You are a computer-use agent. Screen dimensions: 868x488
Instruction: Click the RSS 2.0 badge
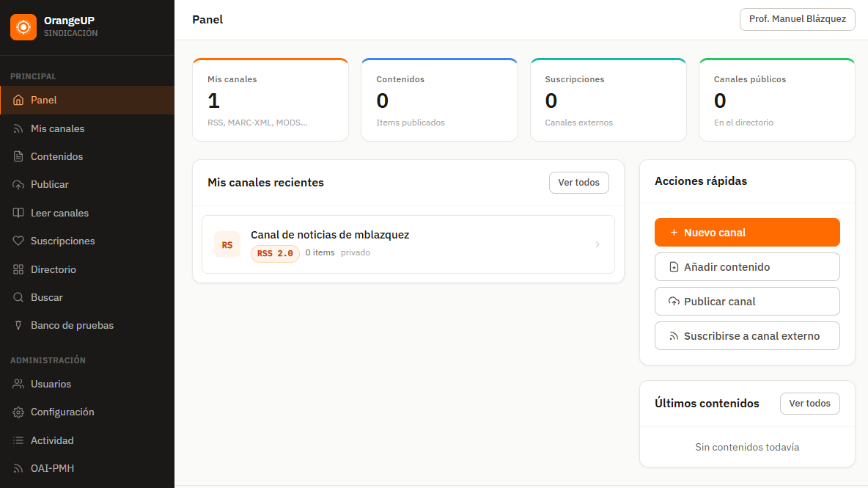coord(275,252)
